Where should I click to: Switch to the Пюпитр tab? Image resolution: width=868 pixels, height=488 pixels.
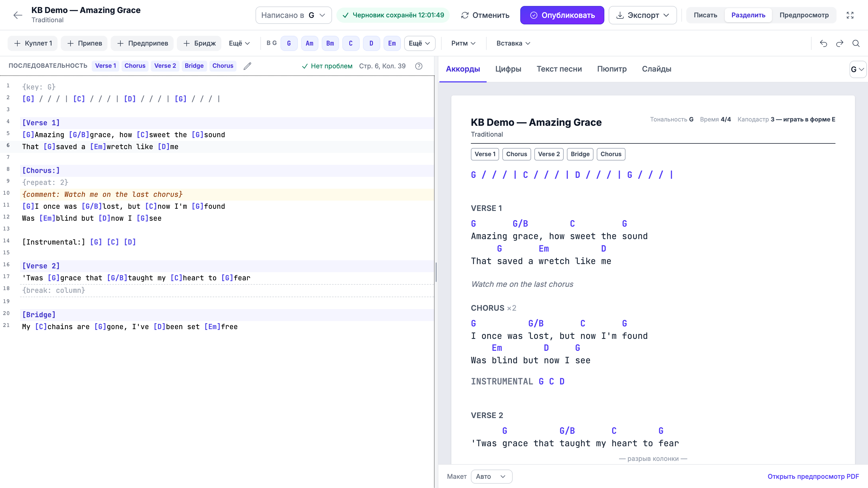coord(612,69)
